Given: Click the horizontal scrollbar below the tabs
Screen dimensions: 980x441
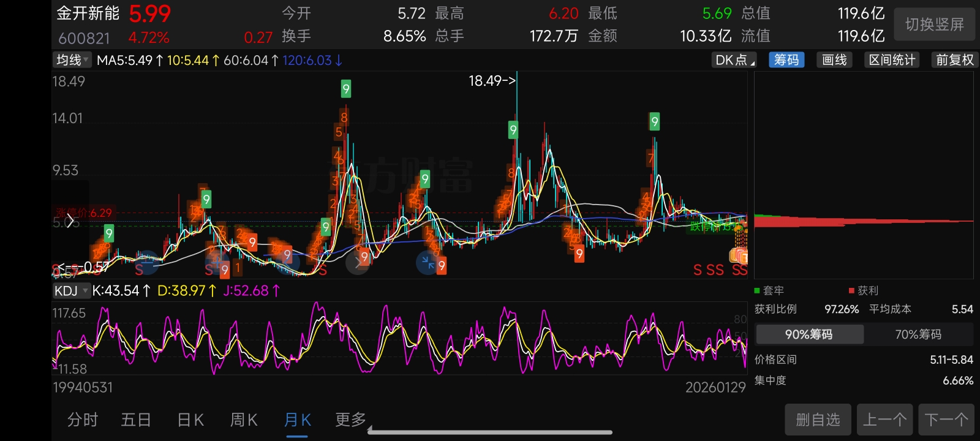Looking at the screenshot, I should point(490,432).
